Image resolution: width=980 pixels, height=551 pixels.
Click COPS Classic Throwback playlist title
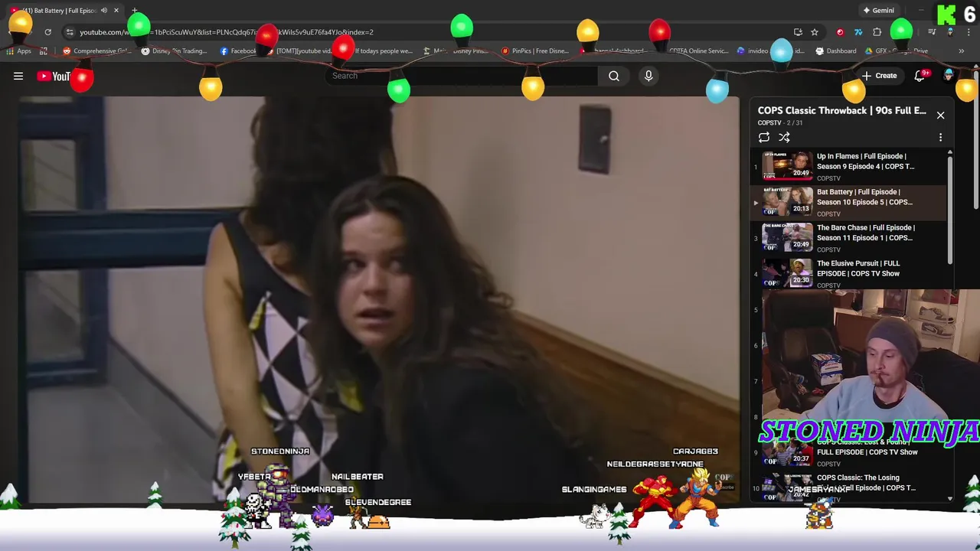point(841,111)
